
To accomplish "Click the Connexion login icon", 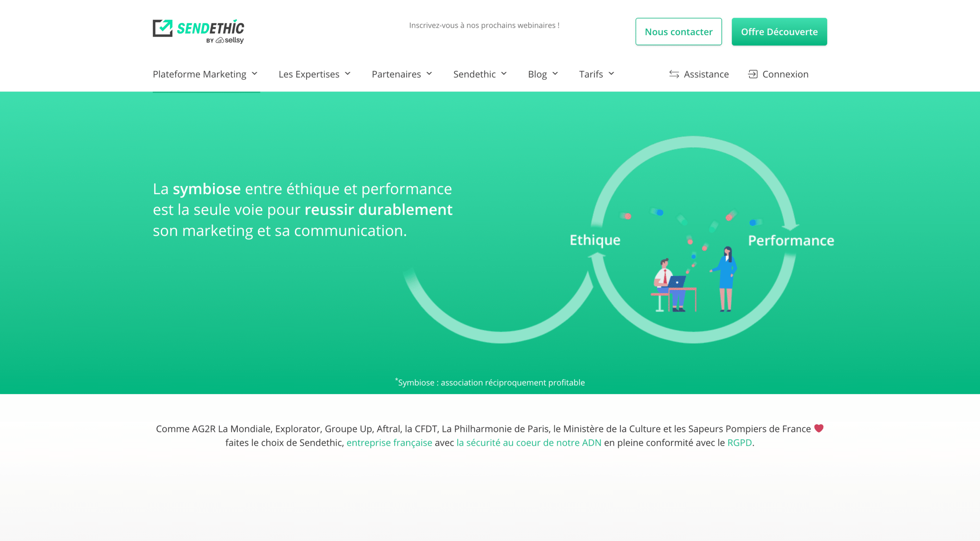I will tap(753, 74).
